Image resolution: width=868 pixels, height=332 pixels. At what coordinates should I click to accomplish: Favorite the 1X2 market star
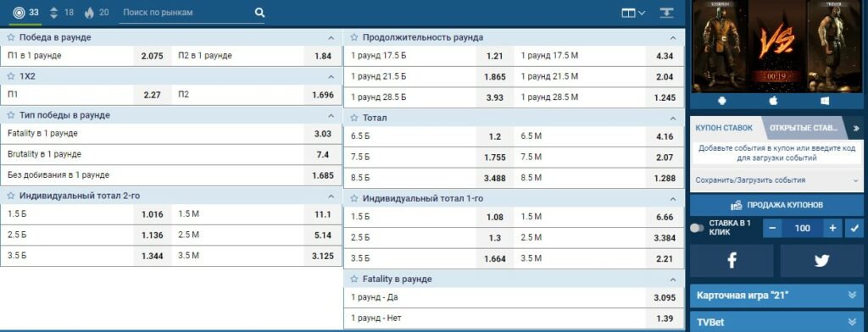point(11,76)
